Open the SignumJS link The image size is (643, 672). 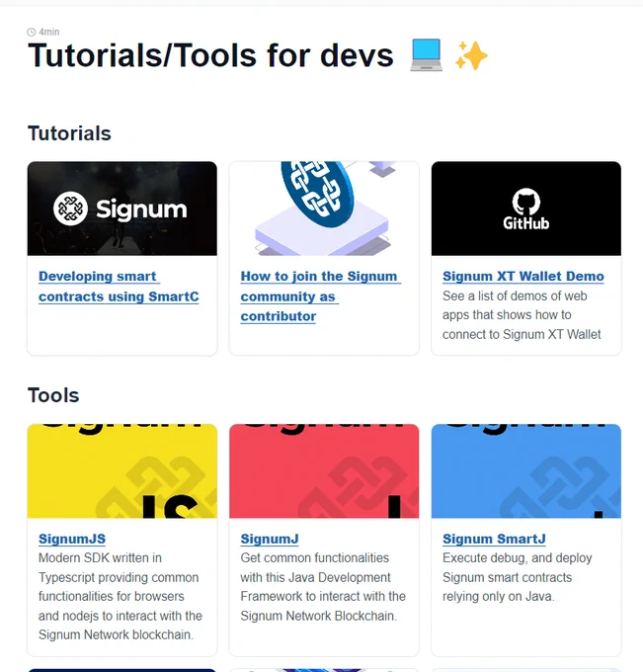coord(72,539)
